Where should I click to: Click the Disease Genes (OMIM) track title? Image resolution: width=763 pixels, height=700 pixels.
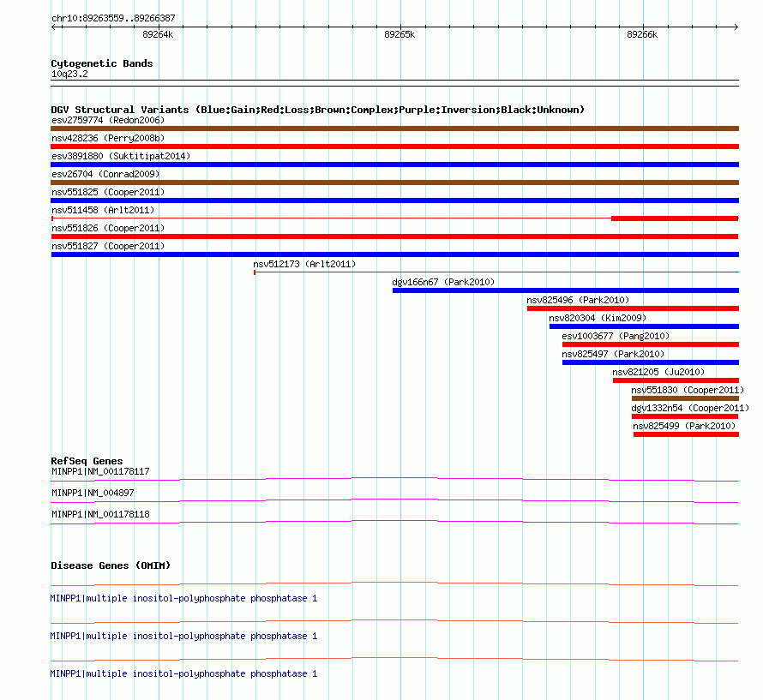(x=111, y=565)
